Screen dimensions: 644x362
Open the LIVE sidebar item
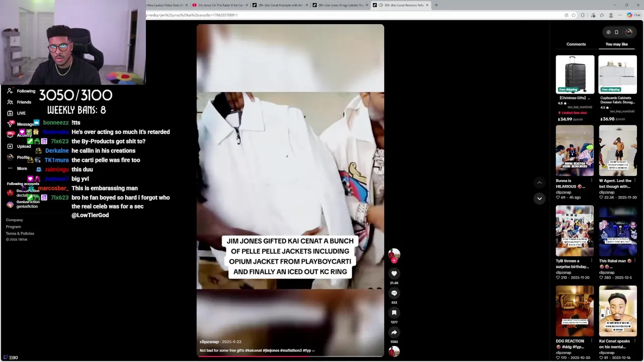point(17,113)
